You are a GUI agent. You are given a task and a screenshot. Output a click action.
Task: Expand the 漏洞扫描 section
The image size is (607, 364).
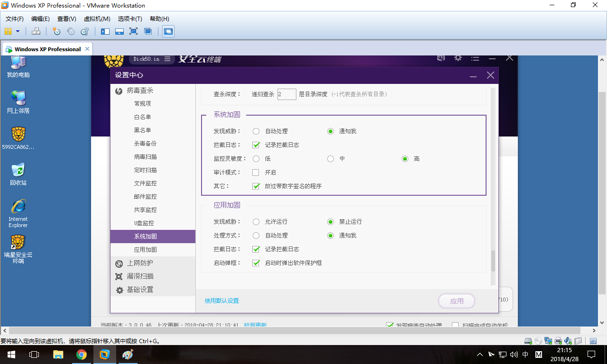(x=153, y=276)
